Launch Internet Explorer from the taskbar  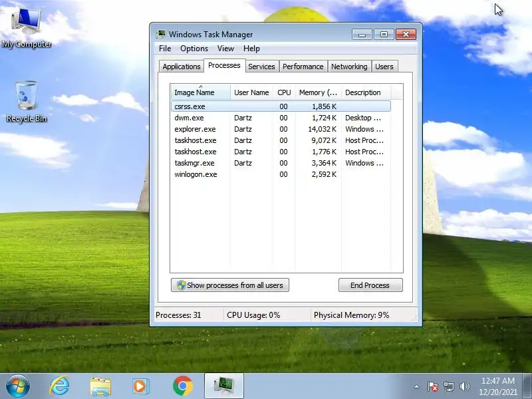59,386
